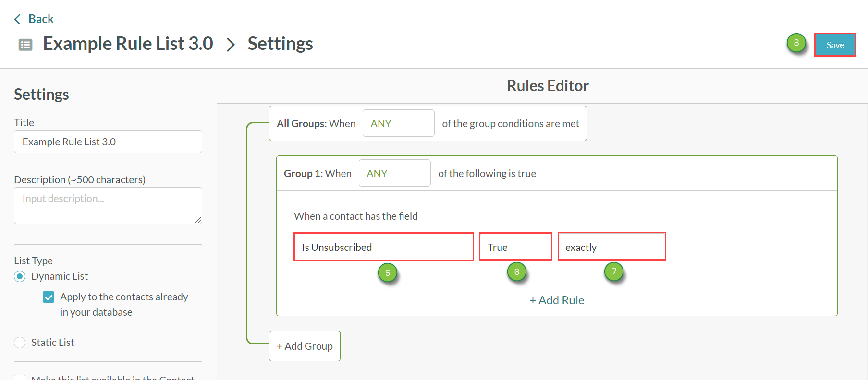868x380 pixels.
Task: Click the green step 6 marker
Action: (517, 272)
